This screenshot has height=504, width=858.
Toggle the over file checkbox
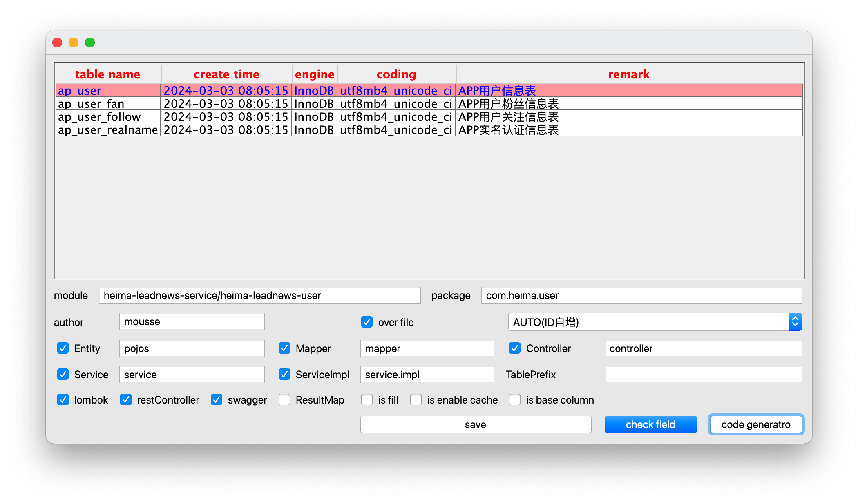coord(367,322)
